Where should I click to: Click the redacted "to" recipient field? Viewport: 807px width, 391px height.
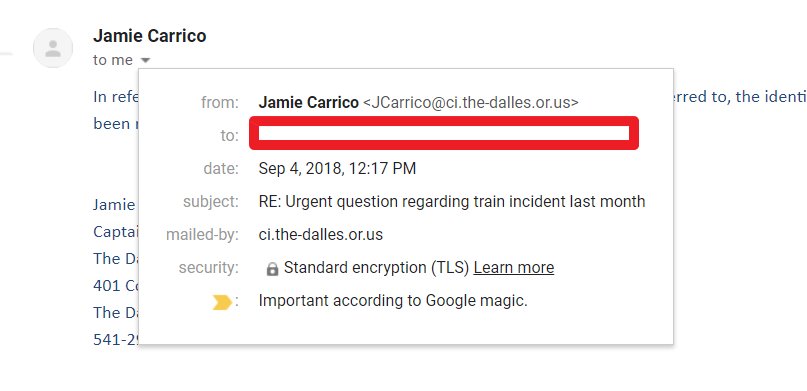point(444,133)
